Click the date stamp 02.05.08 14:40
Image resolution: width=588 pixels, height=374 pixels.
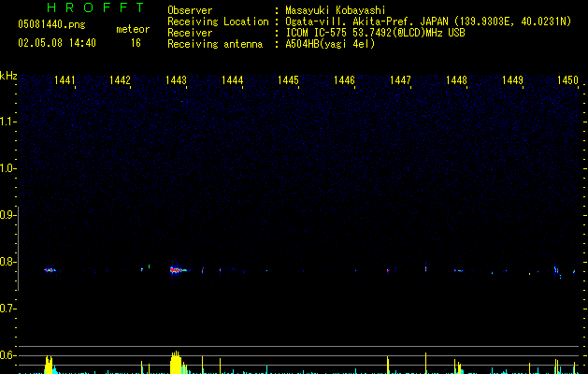point(57,43)
